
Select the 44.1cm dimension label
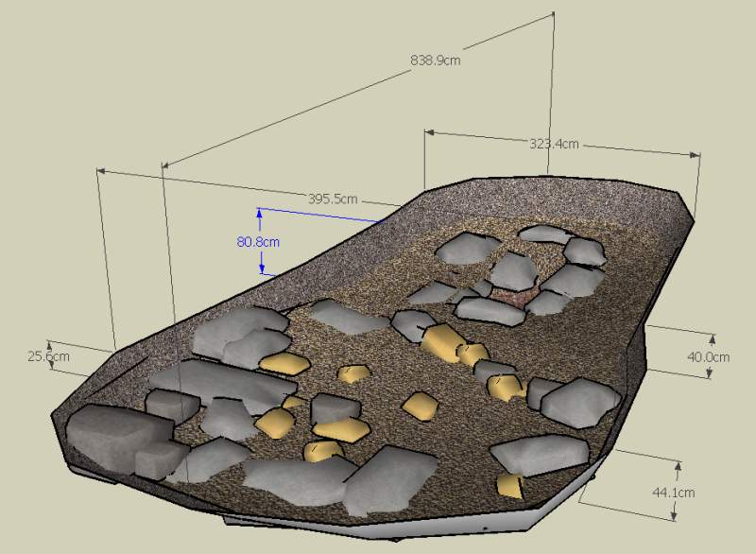pos(674,493)
